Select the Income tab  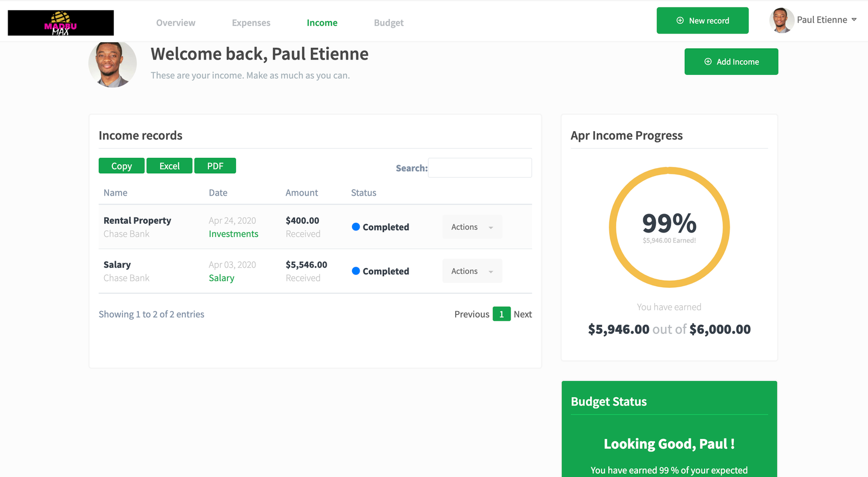322,23
